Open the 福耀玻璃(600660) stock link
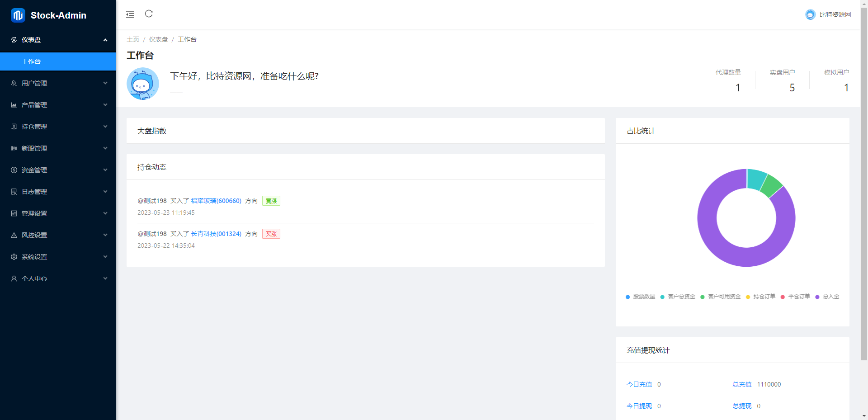The height and width of the screenshot is (420, 868). click(x=216, y=201)
